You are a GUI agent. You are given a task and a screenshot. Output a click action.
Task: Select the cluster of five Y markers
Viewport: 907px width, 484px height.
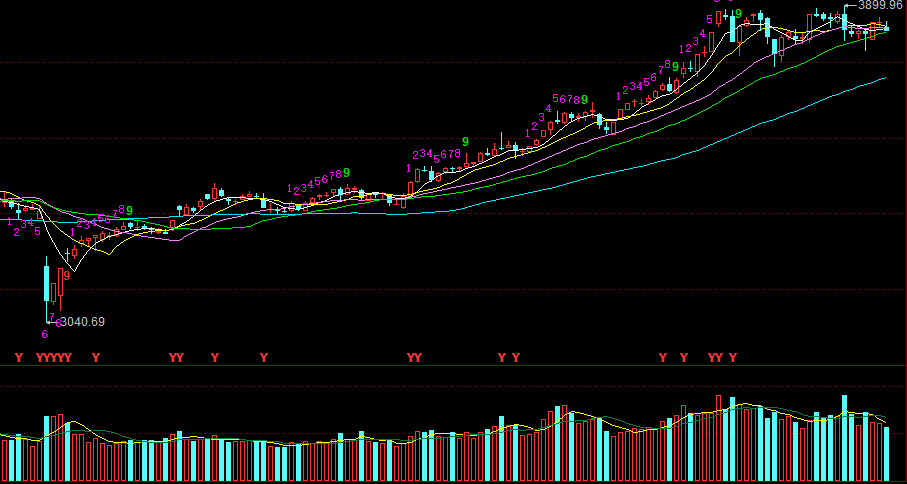(53, 357)
